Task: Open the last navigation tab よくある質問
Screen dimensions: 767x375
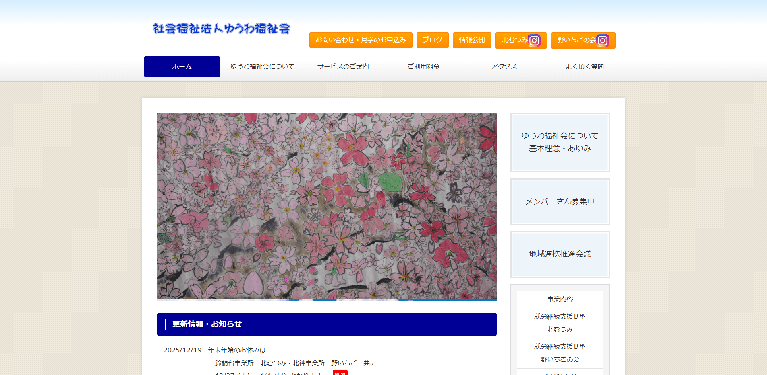Action: pos(584,66)
